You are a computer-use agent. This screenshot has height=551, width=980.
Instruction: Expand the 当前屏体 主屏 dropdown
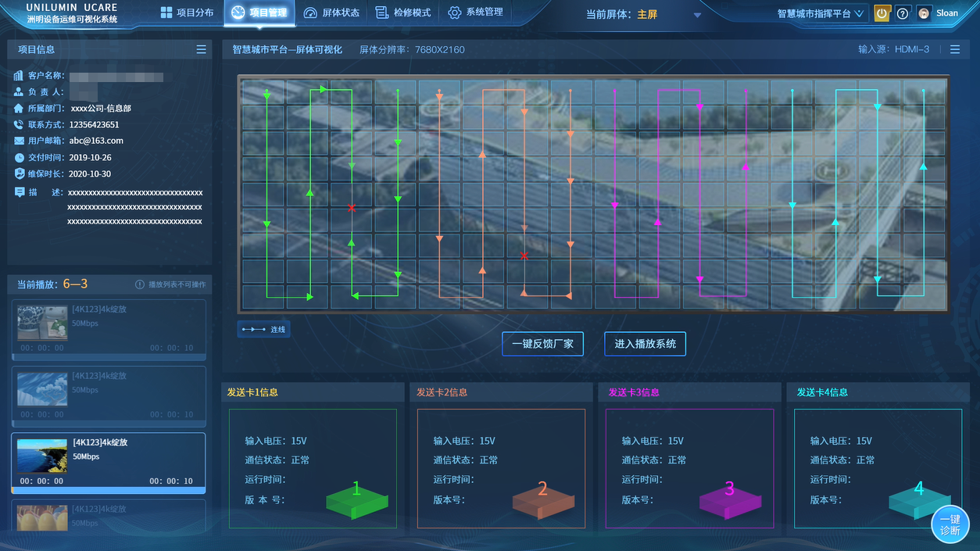tap(697, 15)
